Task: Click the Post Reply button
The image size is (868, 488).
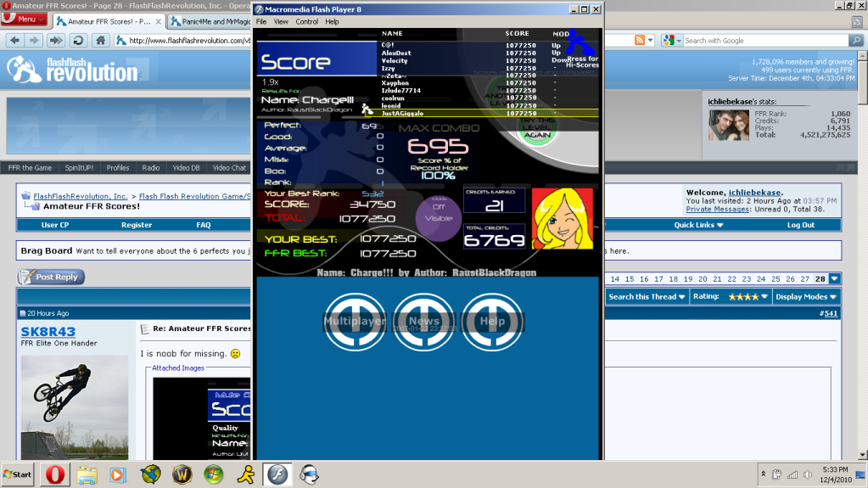Action: (51, 278)
